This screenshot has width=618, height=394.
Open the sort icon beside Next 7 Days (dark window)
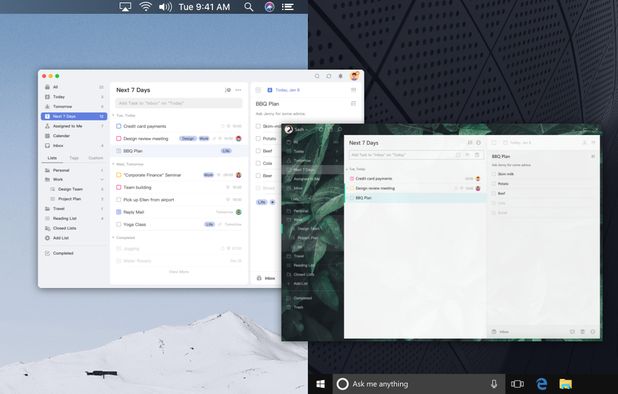(x=470, y=143)
